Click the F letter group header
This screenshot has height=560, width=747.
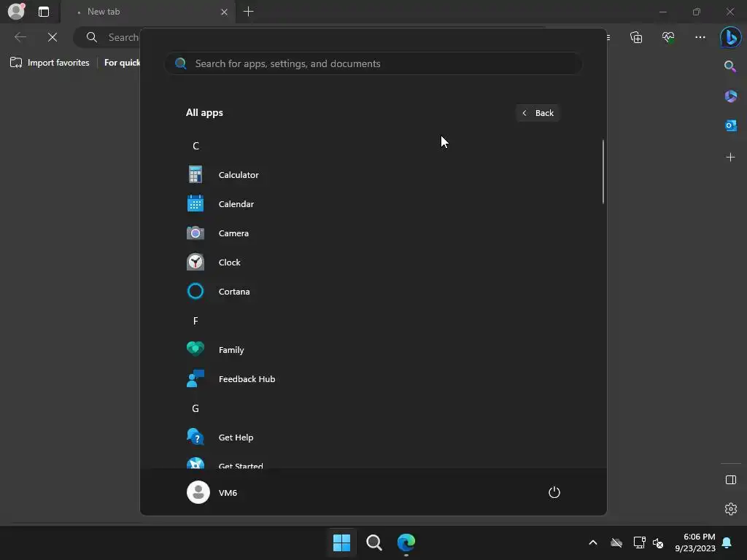point(196,321)
